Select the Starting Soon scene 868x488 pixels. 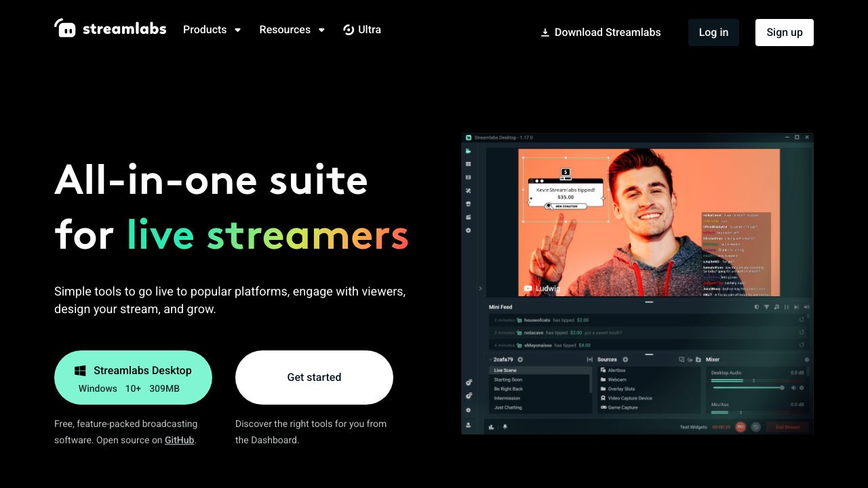point(540,380)
